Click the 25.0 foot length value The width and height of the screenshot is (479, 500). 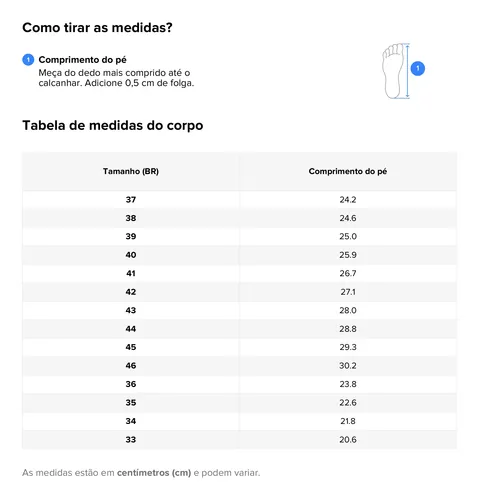tap(348, 236)
